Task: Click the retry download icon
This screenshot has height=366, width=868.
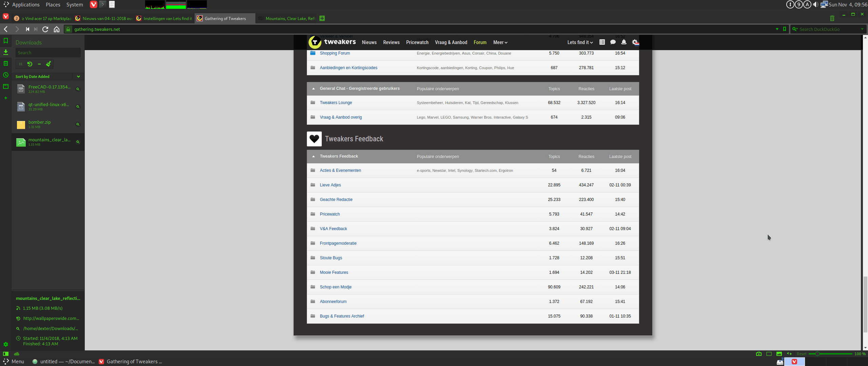Action: tap(30, 64)
